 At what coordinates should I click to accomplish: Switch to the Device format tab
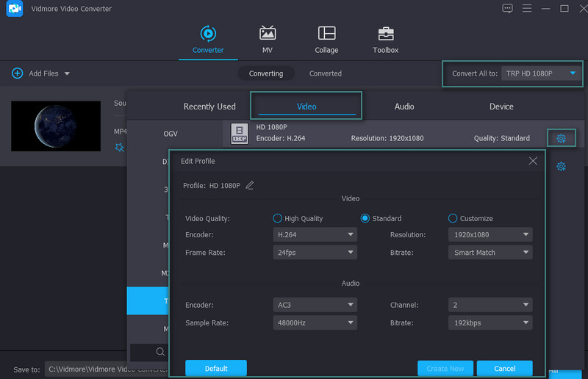tap(501, 107)
